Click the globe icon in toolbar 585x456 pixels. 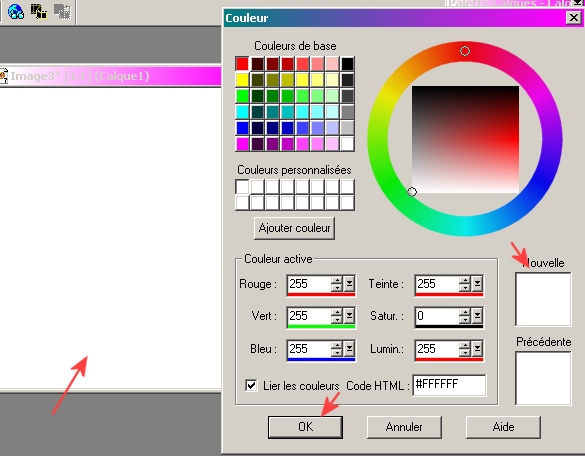(16, 11)
